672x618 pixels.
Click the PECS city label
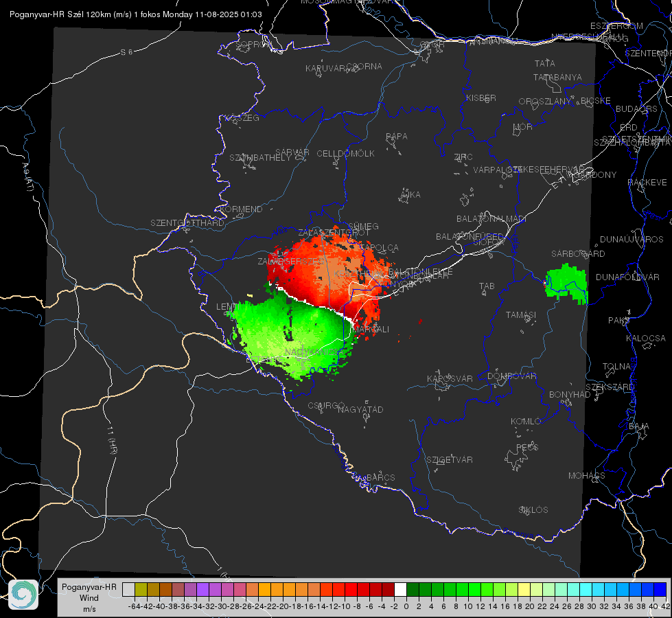pyautogui.click(x=527, y=447)
